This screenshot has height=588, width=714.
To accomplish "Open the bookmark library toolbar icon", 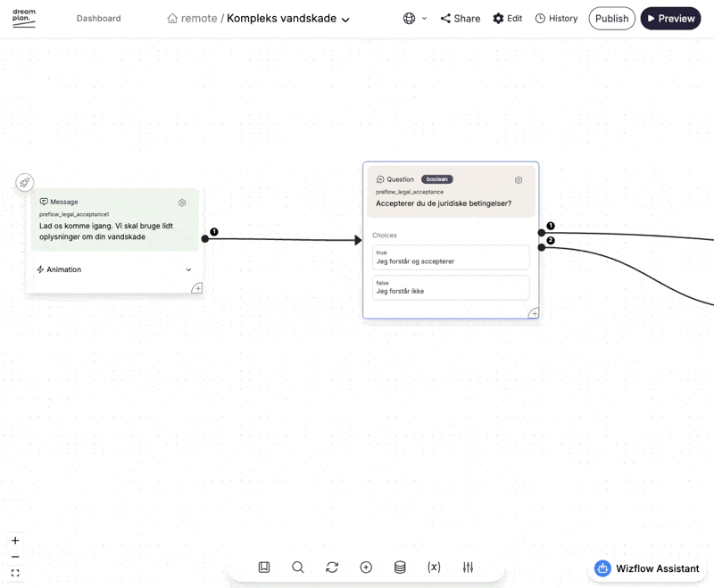I will pos(264,567).
